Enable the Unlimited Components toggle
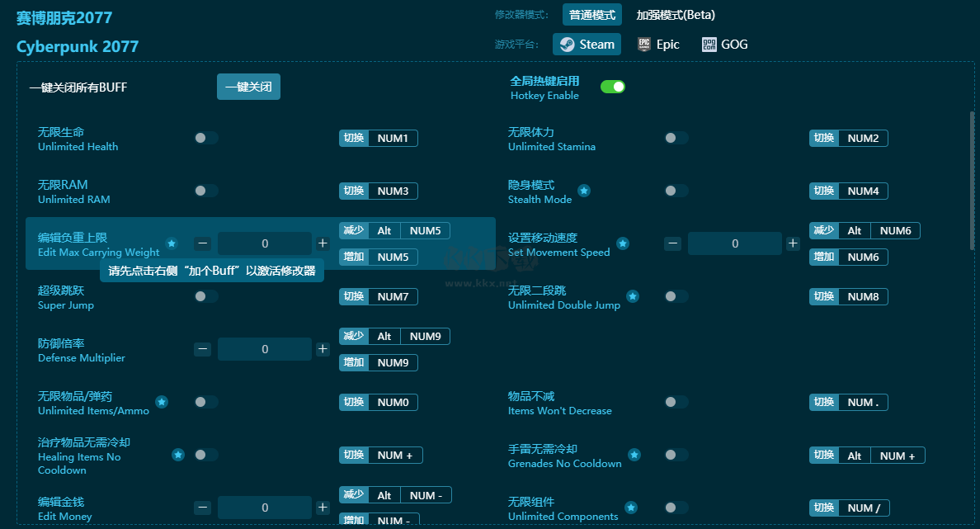 pos(676,508)
